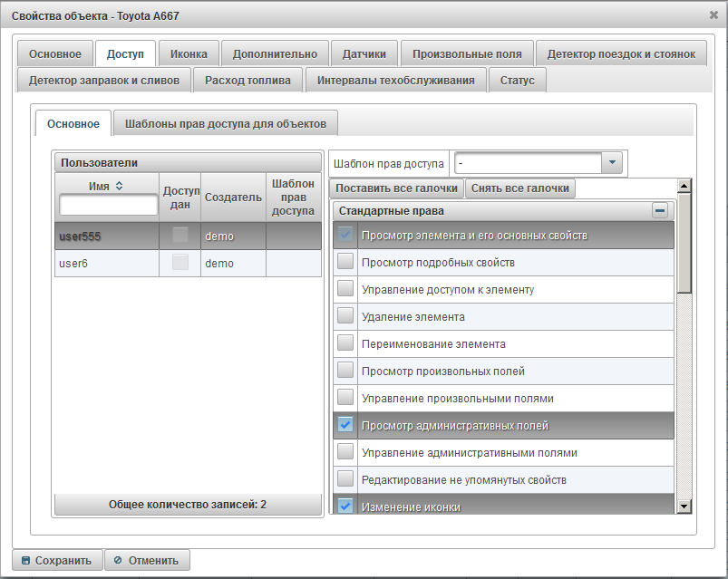Click Поставить все галочки button

click(396, 188)
